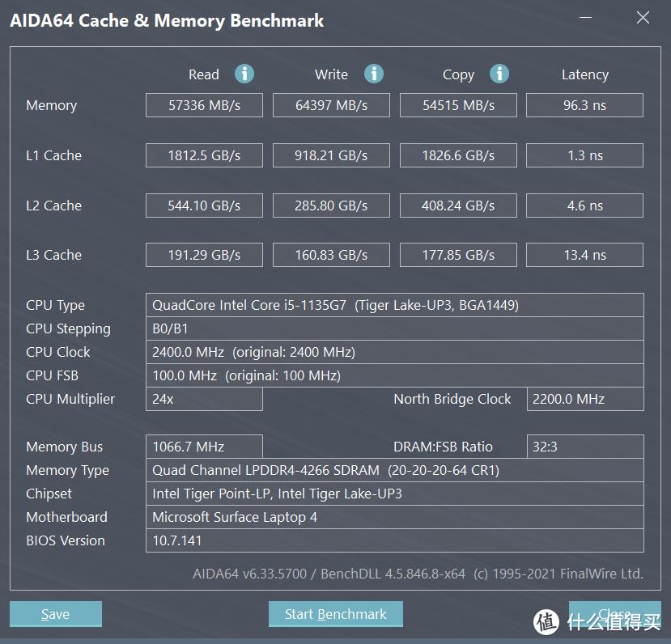Select the Memory Bus 1066.7 MHz field
Screen dimensions: 671x644
(204, 446)
